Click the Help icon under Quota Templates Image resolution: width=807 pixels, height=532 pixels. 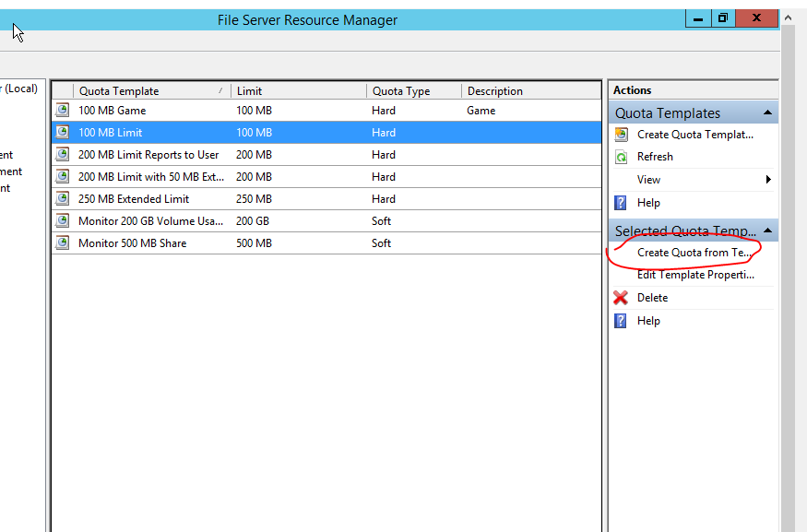click(x=620, y=202)
